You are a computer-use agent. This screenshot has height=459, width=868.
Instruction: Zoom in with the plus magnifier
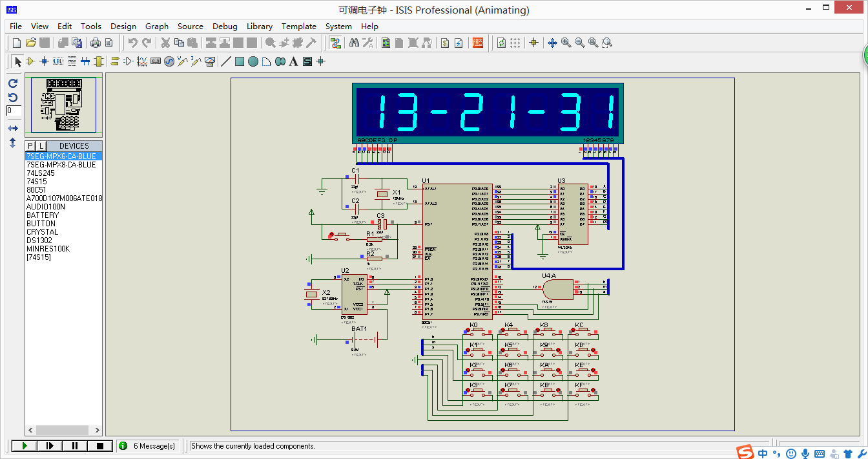click(x=566, y=43)
